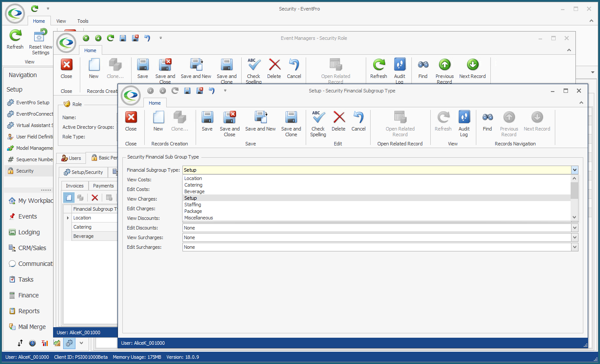
Task: Open View tab in main EventPro ribbon
Action: click(x=61, y=21)
